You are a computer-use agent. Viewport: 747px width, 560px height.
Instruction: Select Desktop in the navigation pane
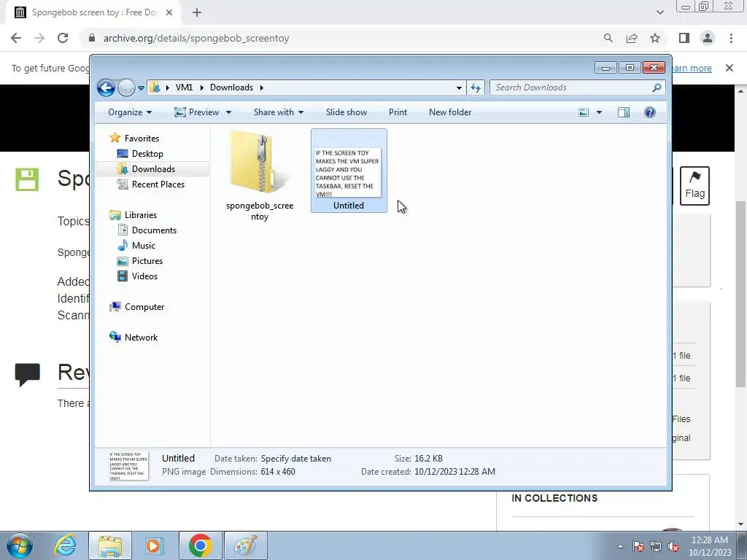coord(147,154)
